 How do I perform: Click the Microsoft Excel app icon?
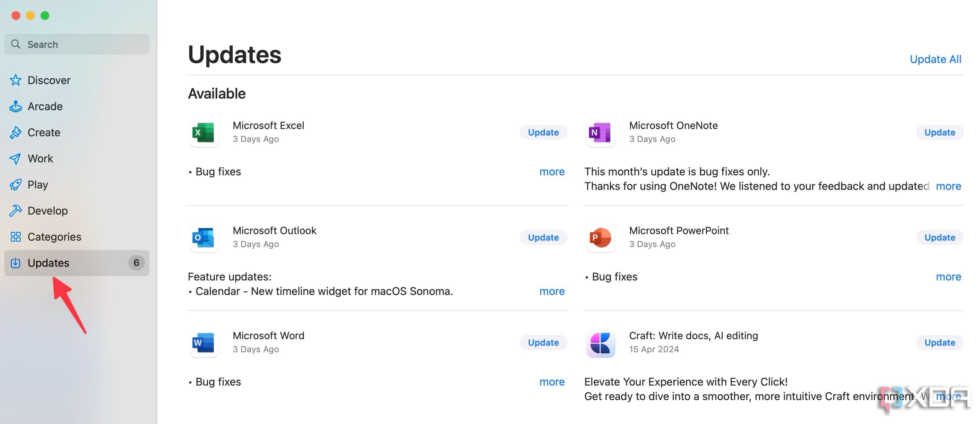point(204,132)
